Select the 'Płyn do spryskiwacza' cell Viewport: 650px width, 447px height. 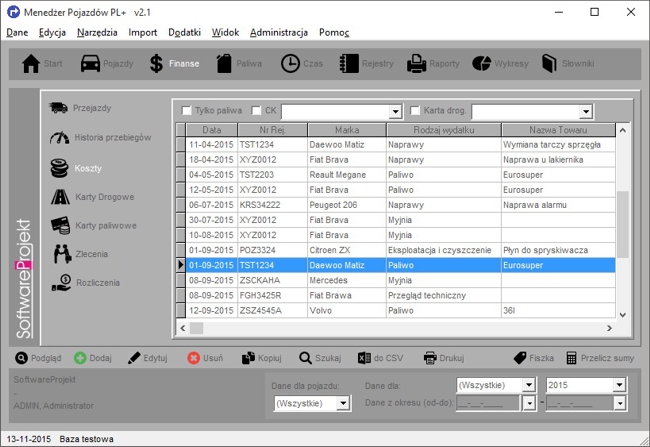coord(558,250)
